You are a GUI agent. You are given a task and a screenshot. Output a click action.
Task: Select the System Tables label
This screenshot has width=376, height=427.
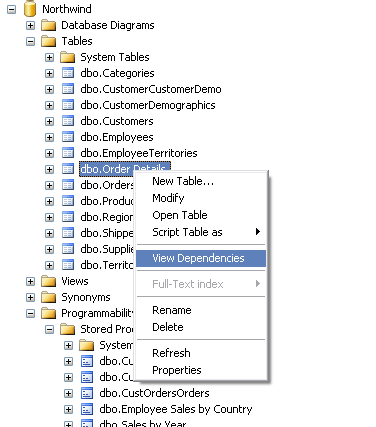pyautogui.click(x=115, y=57)
